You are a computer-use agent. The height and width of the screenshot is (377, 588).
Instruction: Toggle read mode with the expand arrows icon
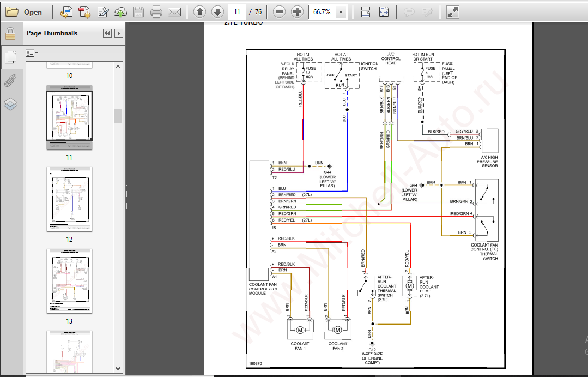pos(453,12)
